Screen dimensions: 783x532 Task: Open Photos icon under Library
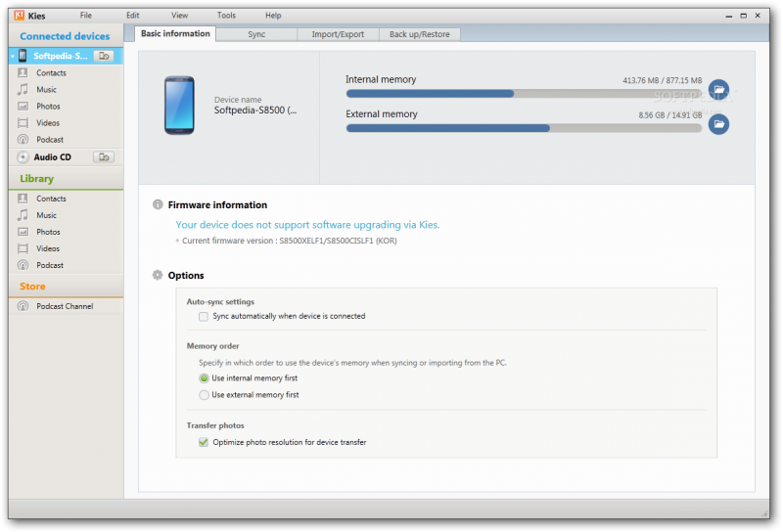[23, 232]
